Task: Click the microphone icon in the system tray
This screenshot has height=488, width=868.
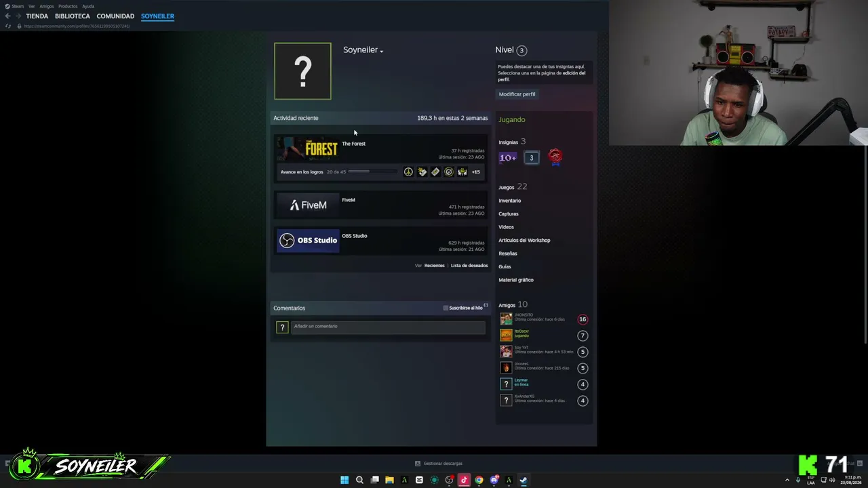Action: (797, 480)
